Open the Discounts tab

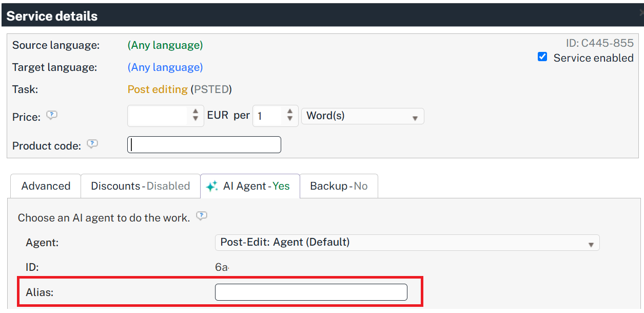[x=141, y=186]
